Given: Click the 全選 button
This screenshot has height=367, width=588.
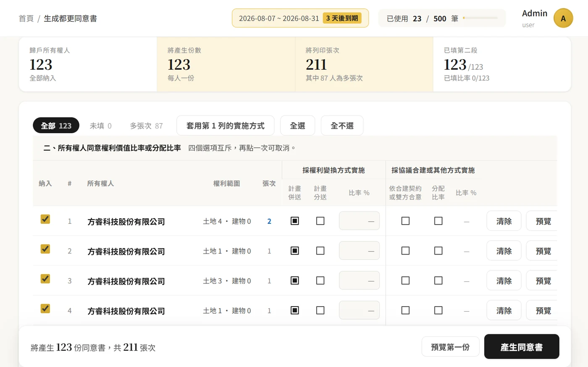Looking at the screenshot, I should [x=297, y=126].
